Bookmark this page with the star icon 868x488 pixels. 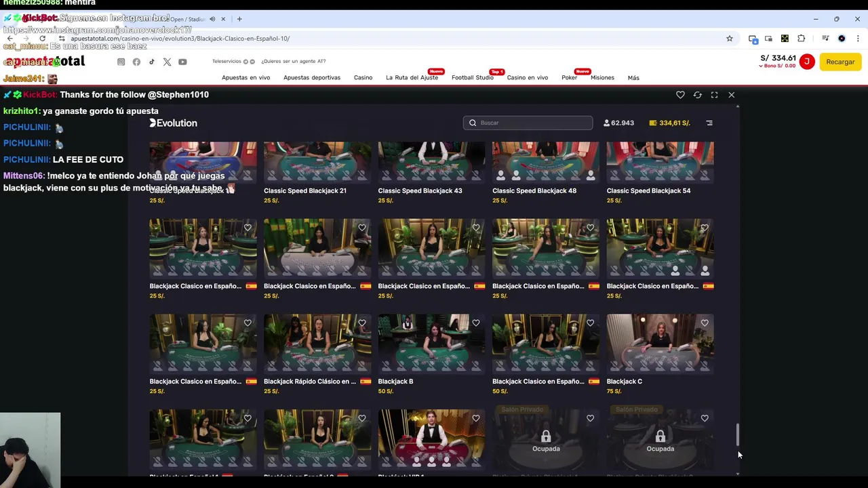coord(730,39)
